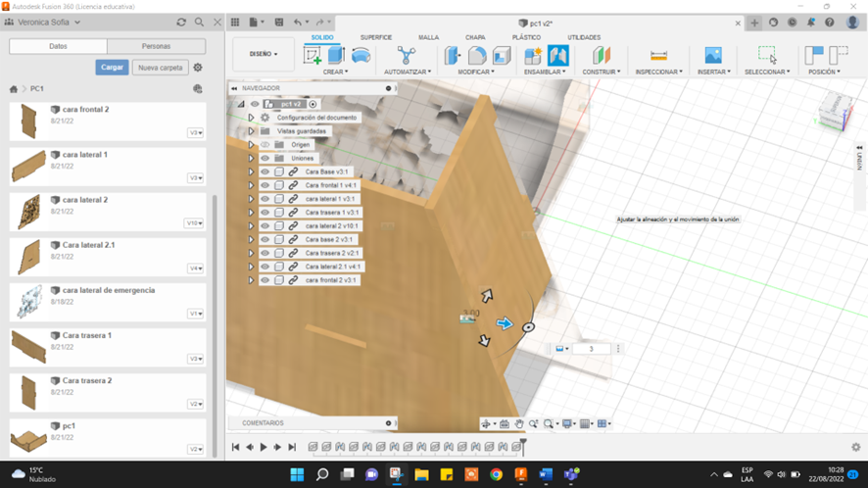Screen dimensions: 868x488
Task: Open the Cara trasera 1 thumbnail
Action: click(28, 347)
